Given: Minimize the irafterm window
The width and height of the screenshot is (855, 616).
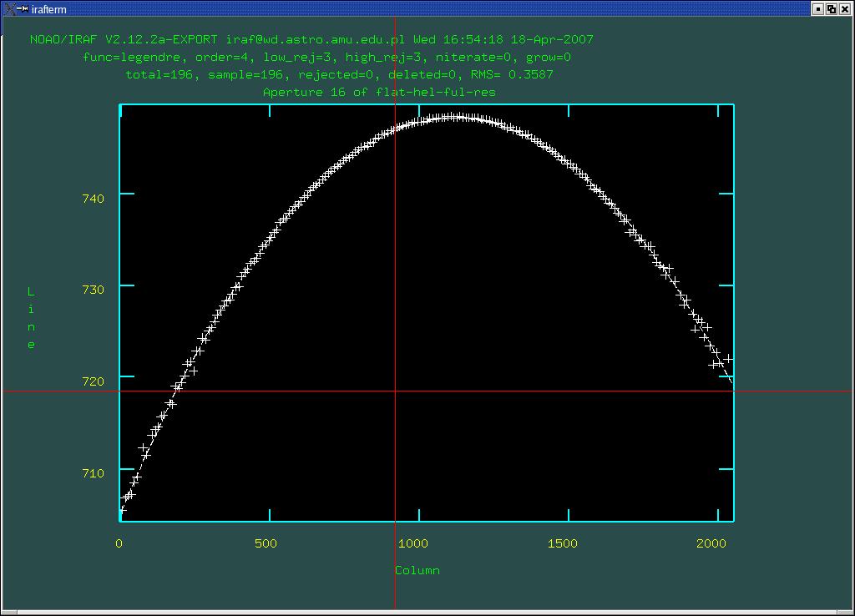Looking at the screenshot, I should (x=818, y=8).
